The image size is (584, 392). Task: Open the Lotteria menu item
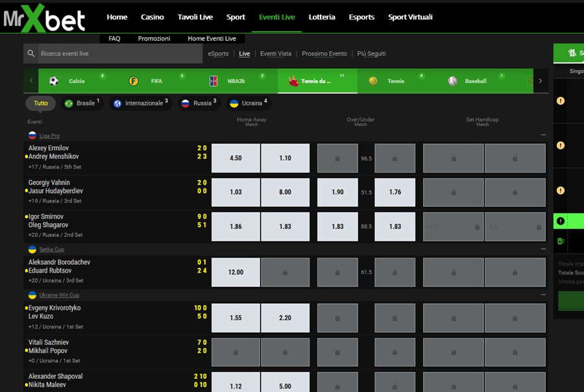(322, 17)
